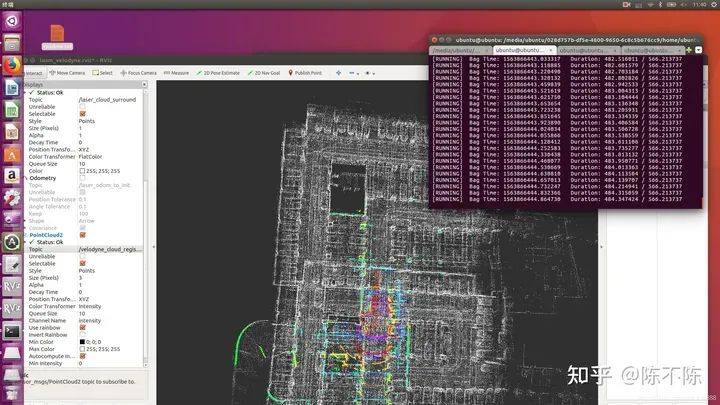720x405 pixels.
Task: Open Firefox from the dock
Action: [x=12, y=65]
